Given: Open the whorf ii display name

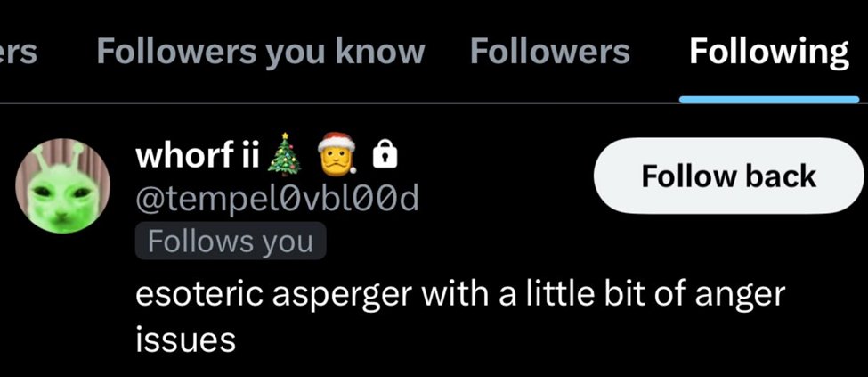Looking at the screenshot, I should coord(198,155).
